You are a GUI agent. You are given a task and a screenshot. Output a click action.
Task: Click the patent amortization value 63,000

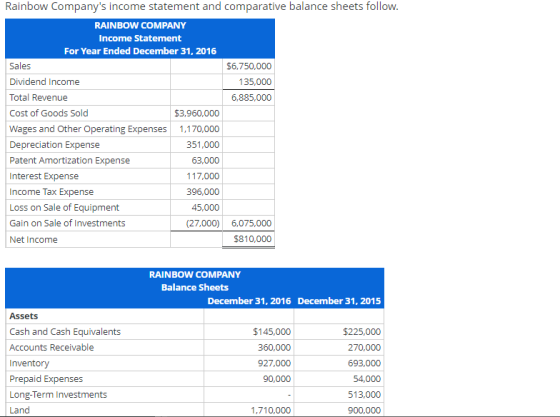click(x=205, y=160)
